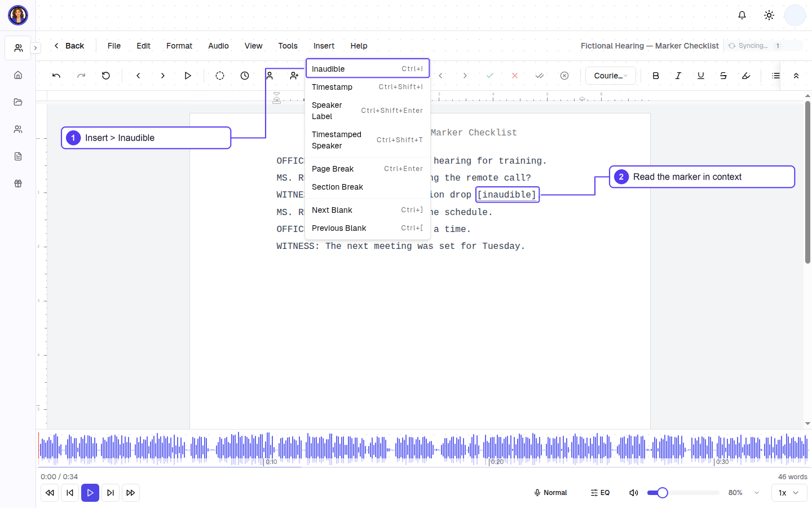The width and height of the screenshot is (812, 508).
Task: Open the gift icon in the sidebar
Action: click(18, 183)
